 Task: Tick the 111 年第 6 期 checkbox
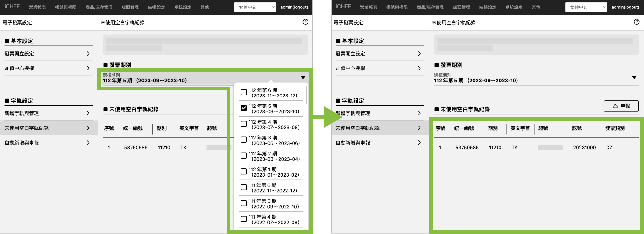(x=244, y=187)
